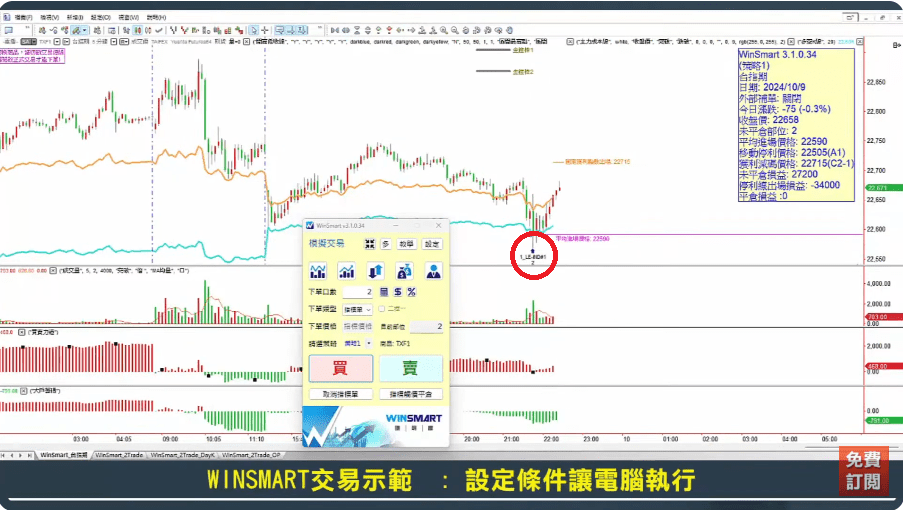The image size is (903, 512).
Task: Remove the 主力成本線 indicator via its x box
Action: pyautogui.click(x=570, y=41)
